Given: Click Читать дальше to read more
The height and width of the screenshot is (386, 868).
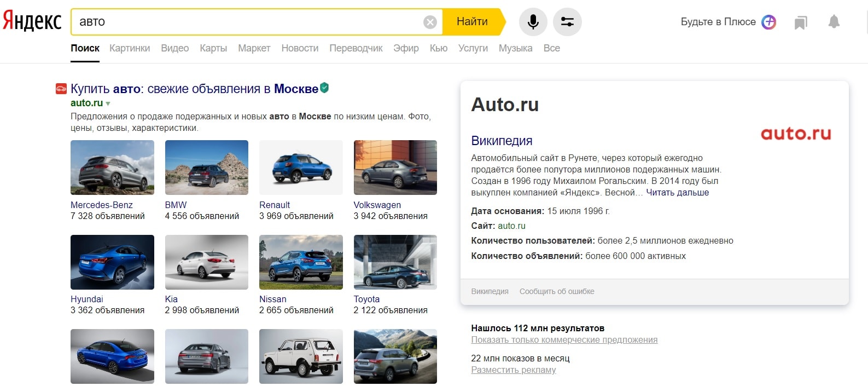Looking at the screenshot, I should point(677,193).
